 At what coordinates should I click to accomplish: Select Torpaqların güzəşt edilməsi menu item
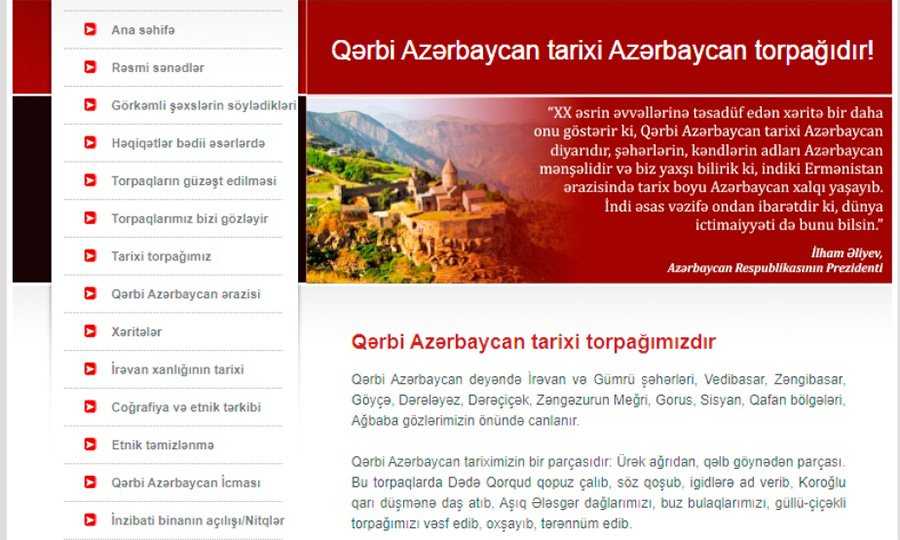[x=194, y=181]
